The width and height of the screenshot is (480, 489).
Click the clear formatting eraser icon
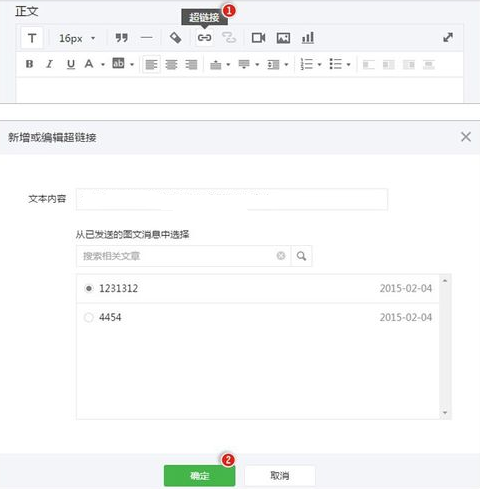(x=175, y=38)
